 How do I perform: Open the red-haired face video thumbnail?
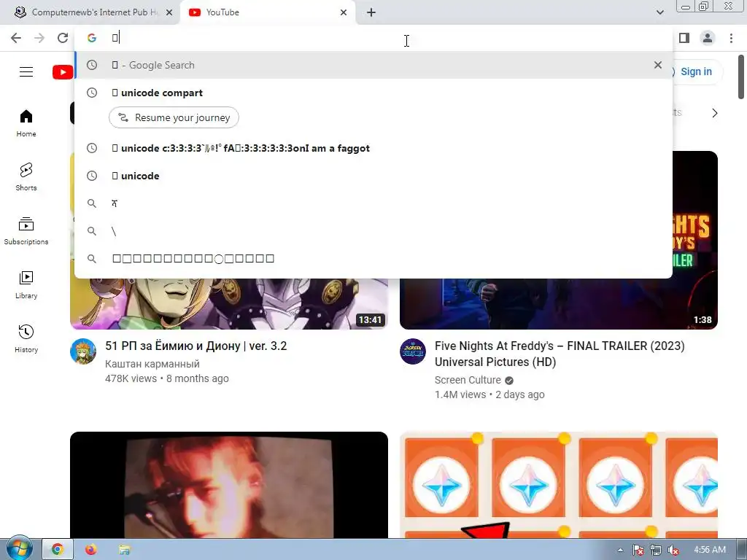point(228,485)
